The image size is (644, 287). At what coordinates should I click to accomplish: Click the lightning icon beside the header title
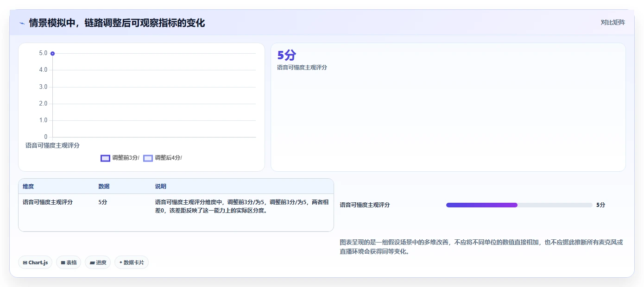[22, 23]
